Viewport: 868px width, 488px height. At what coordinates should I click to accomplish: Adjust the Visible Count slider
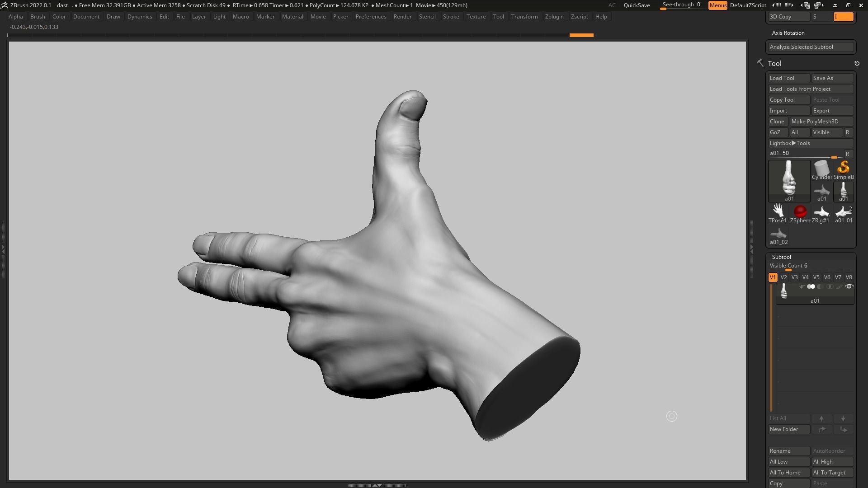click(x=811, y=267)
